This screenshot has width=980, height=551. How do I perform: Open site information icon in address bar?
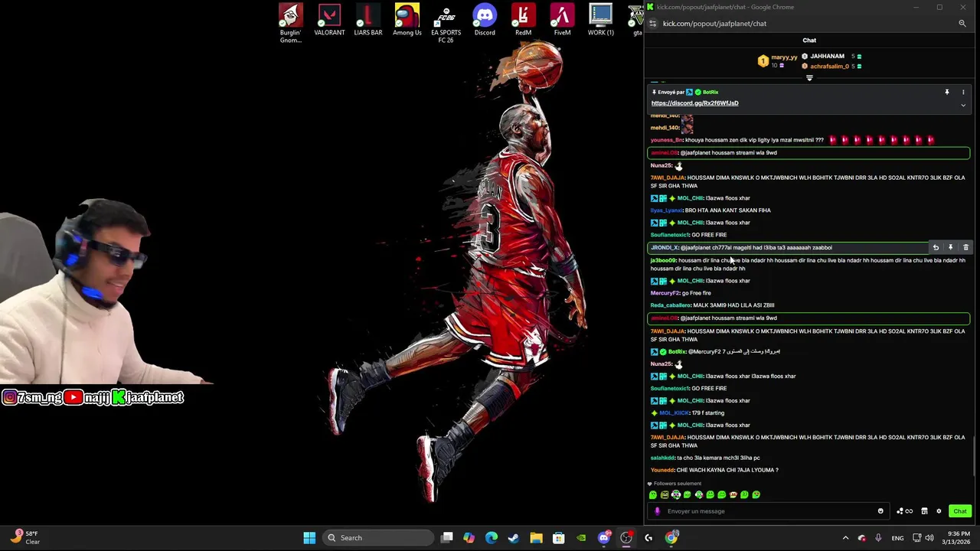[x=652, y=24]
